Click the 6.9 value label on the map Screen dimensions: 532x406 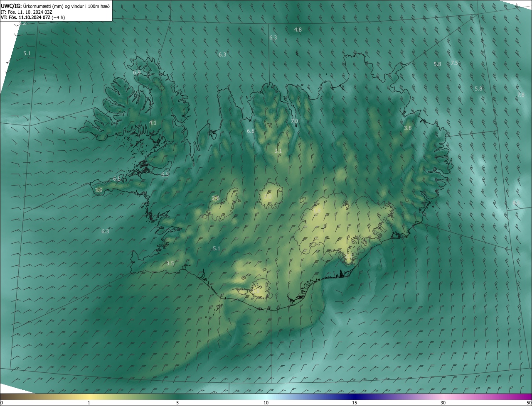[137, 73]
